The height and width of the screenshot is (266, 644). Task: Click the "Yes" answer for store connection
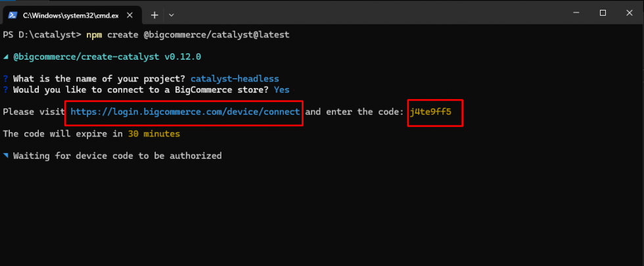tap(282, 89)
